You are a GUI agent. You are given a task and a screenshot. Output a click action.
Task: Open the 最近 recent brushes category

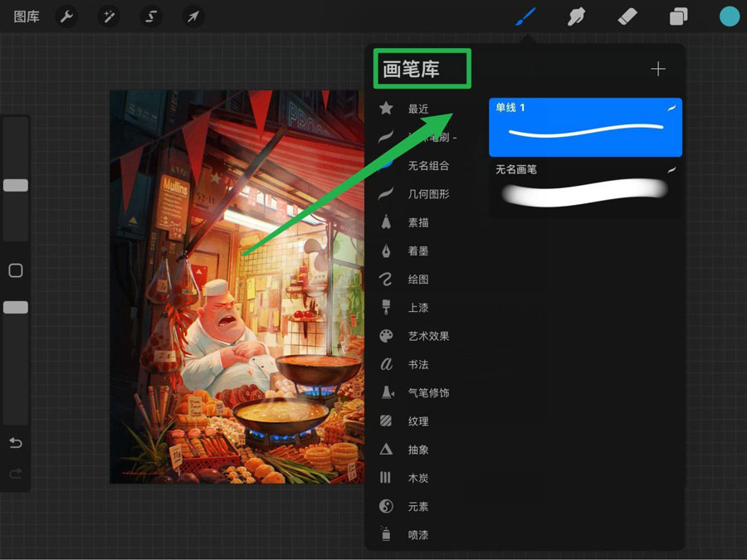[419, 108]
